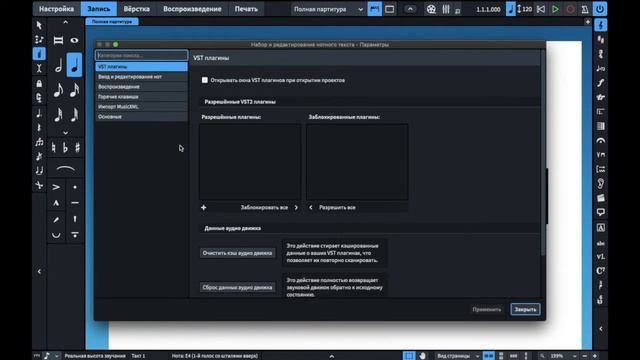Viewport: 640px width, 360px height.
Task: Click the sharp accidental symbol
Action: pos(77,147)
